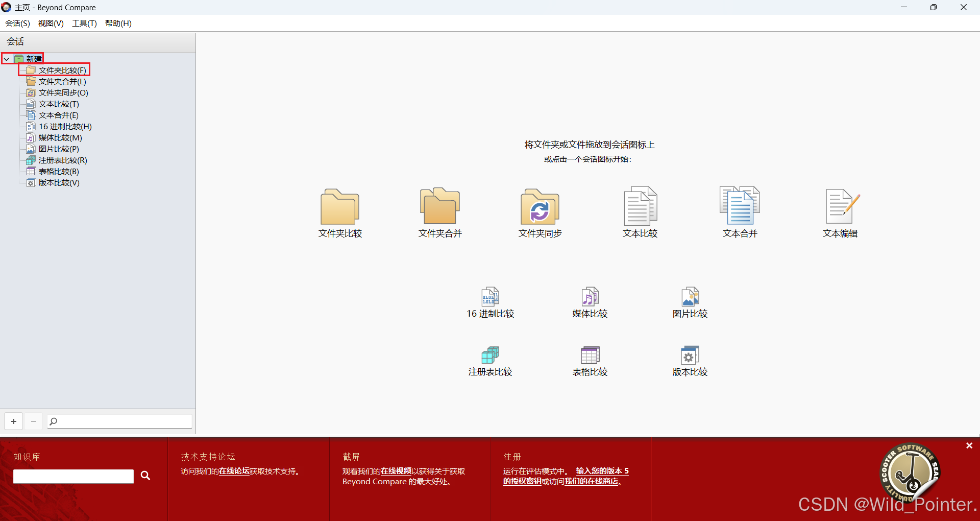
Task: Open the 会话(S) menu
Action: click(x=18, y=23)
